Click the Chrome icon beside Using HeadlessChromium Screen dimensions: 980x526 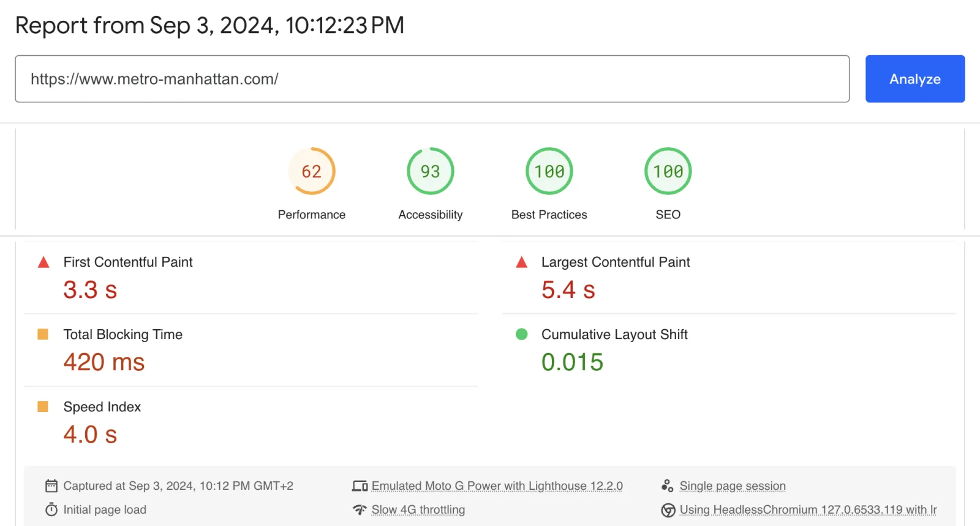point(668,510)
